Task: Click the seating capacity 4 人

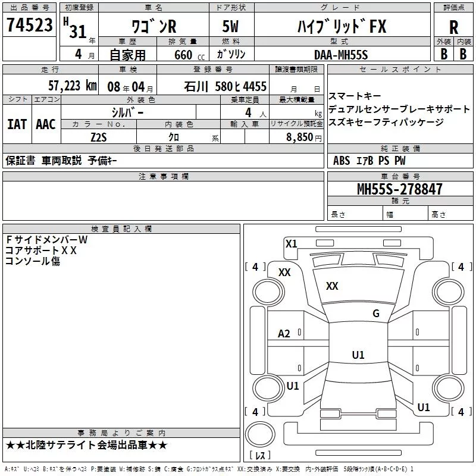Action: coord(256,112)
